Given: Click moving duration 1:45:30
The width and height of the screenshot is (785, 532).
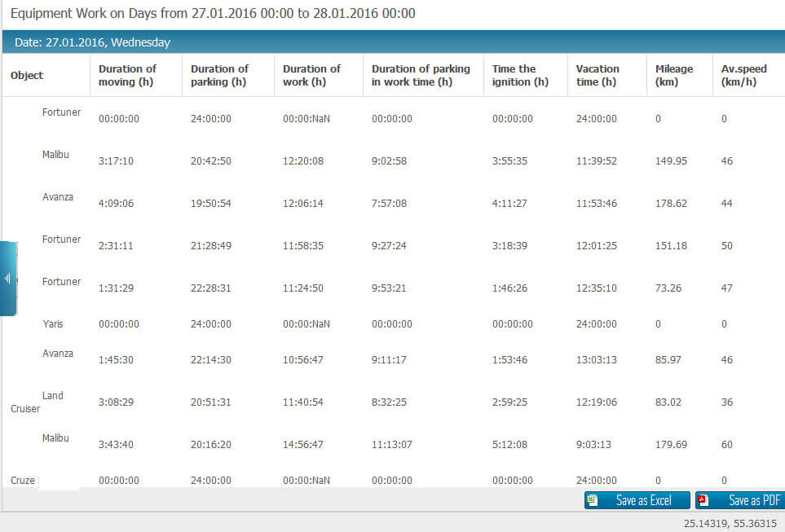Looking at the screenshot, I should (116, 360).
